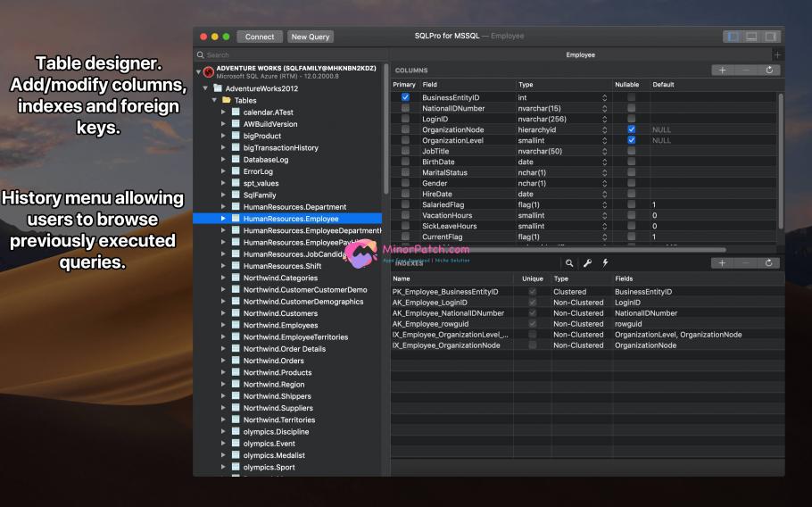Sort columns by Type header
Image resolution: width=812 pixels, height=507 pixels.
coord(526,85)
